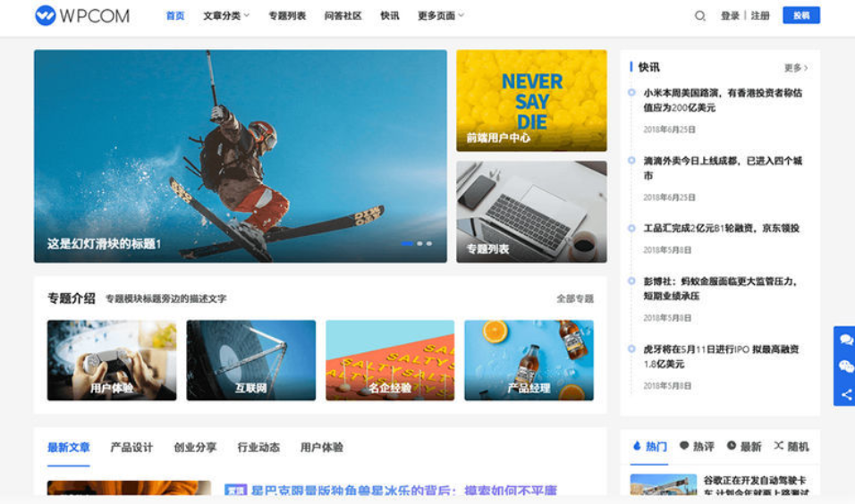Open the skier slideshow banner

click(241, 156)
